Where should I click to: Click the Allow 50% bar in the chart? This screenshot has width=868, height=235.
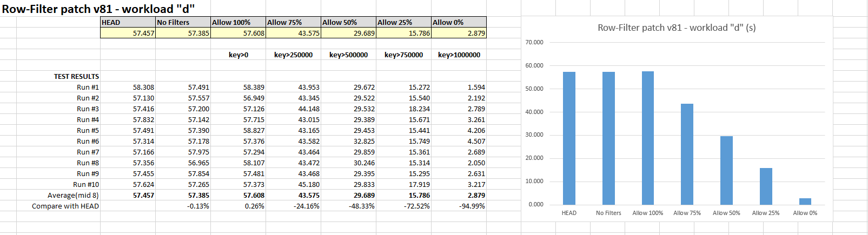click(x=726, y=170)
